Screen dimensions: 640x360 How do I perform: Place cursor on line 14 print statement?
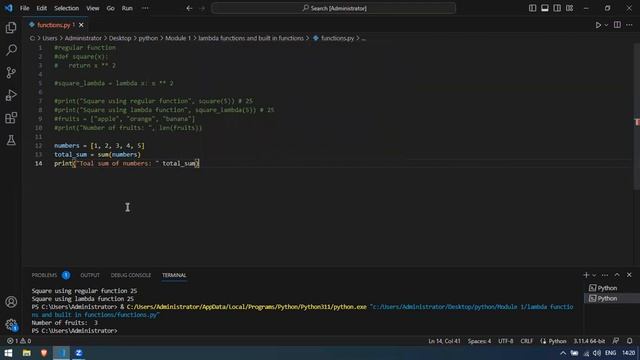(127, 163)
